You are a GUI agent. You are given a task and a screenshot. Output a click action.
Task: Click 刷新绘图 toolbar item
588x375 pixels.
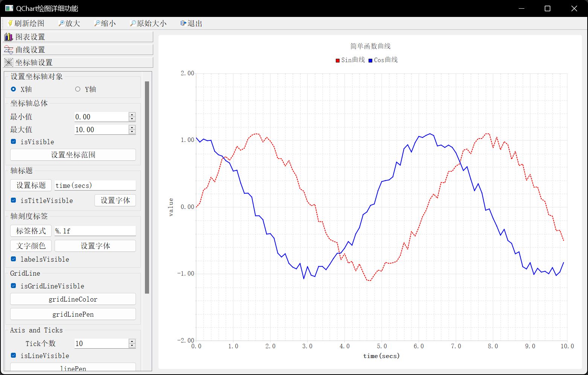pos(26,23)
